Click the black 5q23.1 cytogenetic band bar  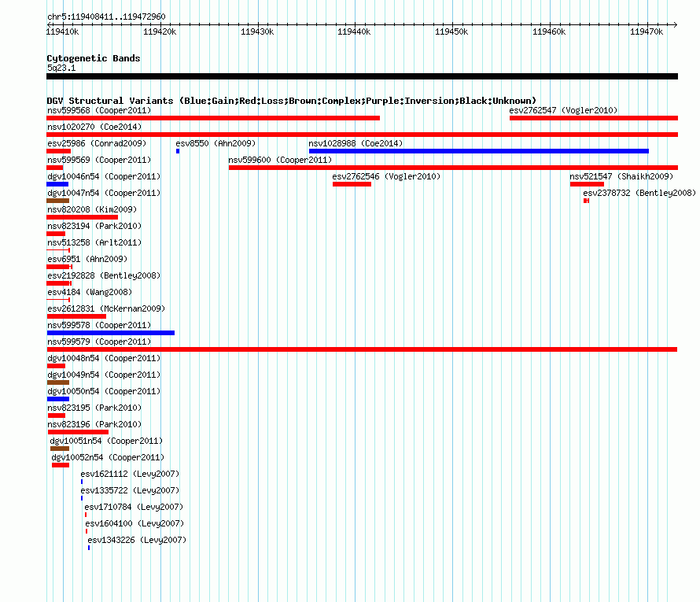pos(362,76)
